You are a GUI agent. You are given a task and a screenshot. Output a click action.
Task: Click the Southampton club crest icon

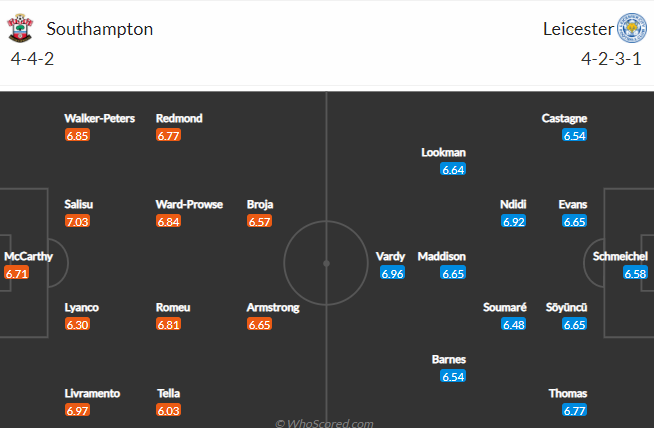(20, 28)
